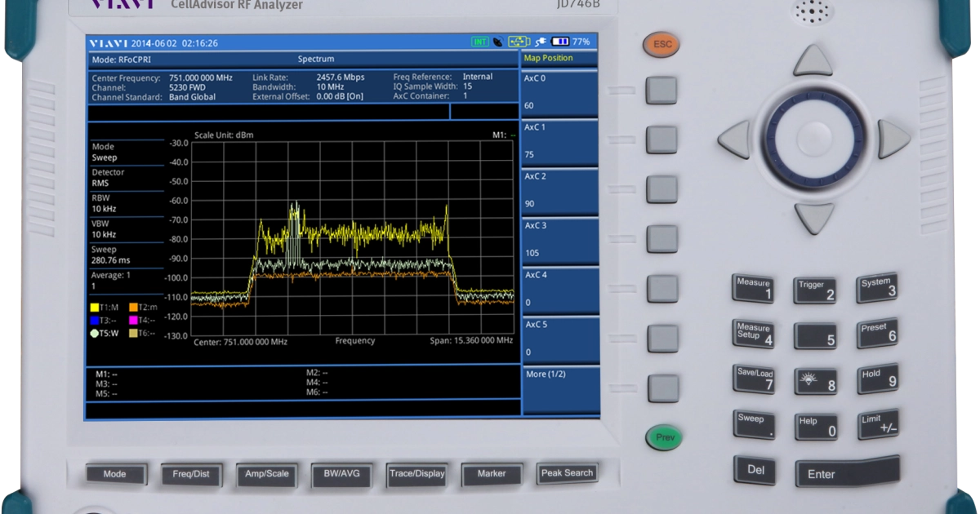Tap the Del key
The width and height of the screenshot is (980, 514).
[755, 470]
